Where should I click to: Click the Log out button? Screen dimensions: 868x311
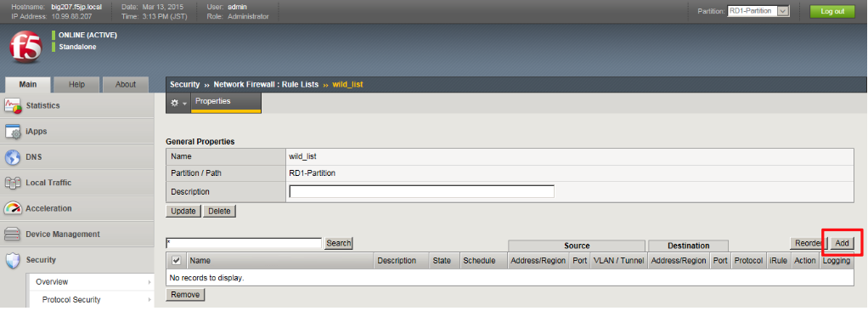point(832,11)
